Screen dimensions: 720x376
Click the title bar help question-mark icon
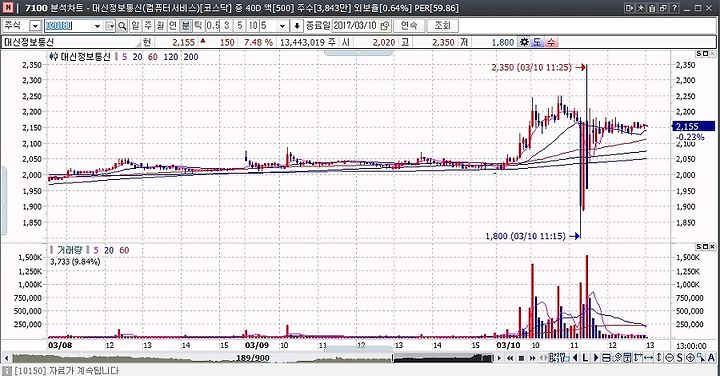(674, 8)
